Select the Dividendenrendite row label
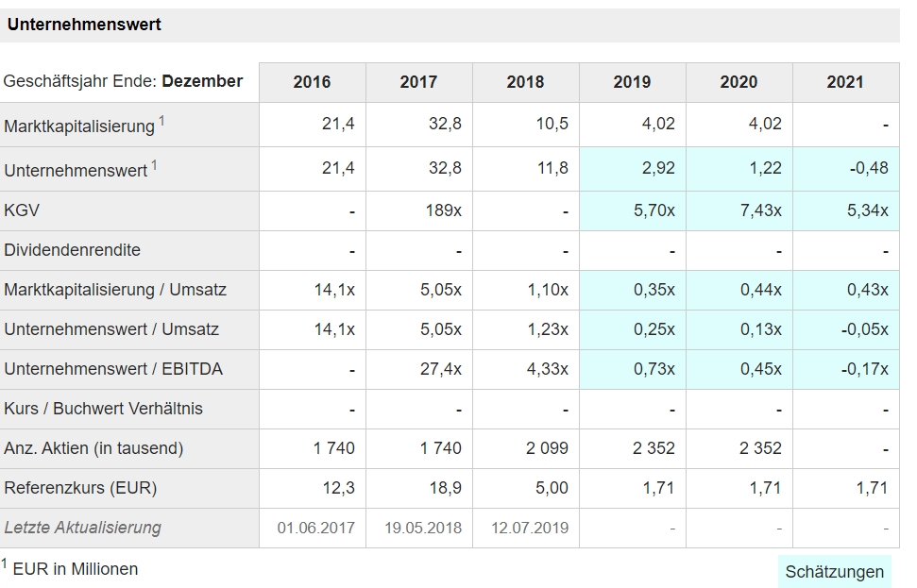The width and height of the screenshot is (917, 588). [x=72, y=250]
